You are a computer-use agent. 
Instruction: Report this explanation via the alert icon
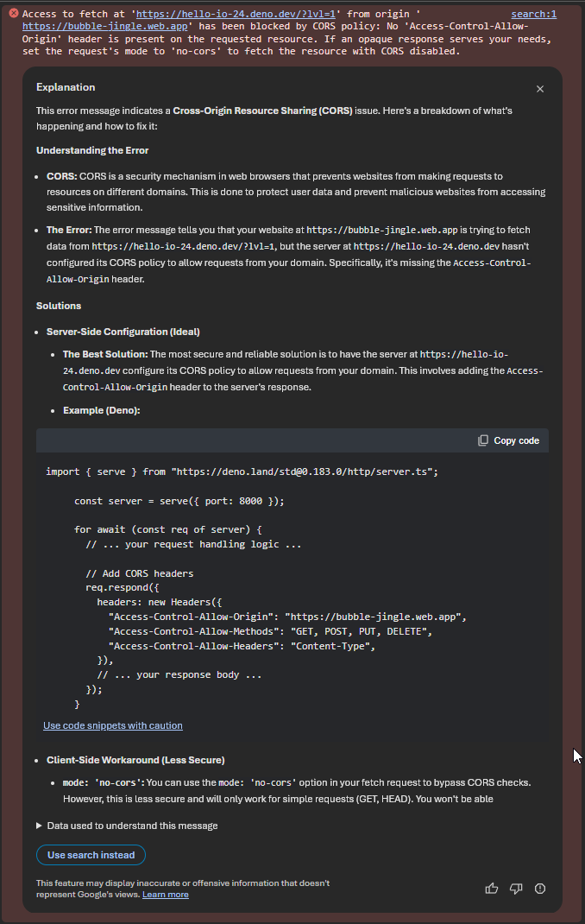[x=539, y=889]
